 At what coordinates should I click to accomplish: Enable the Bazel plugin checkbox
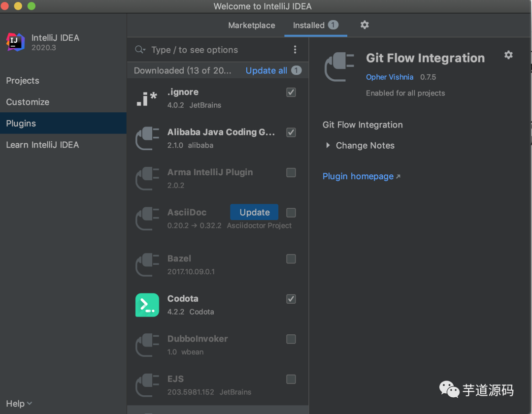291,259
